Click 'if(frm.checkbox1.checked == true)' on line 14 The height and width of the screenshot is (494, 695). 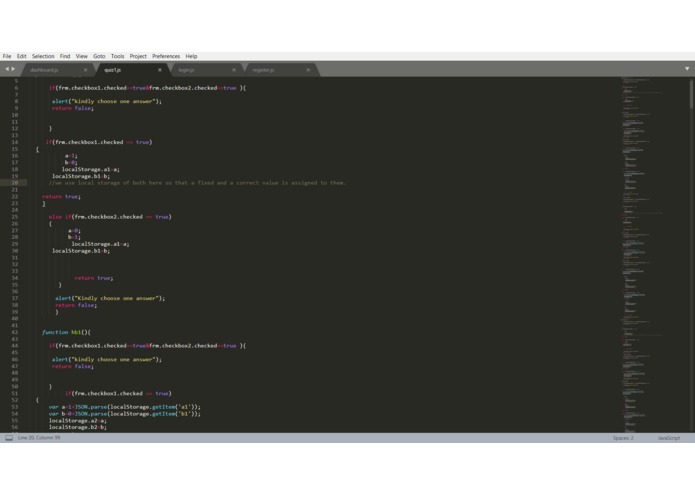(99, 142)
